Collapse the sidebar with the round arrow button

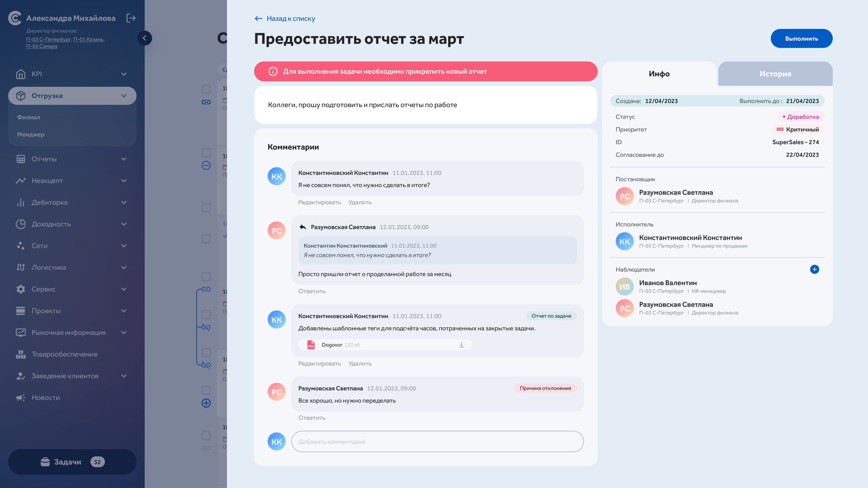pos(145,38)
